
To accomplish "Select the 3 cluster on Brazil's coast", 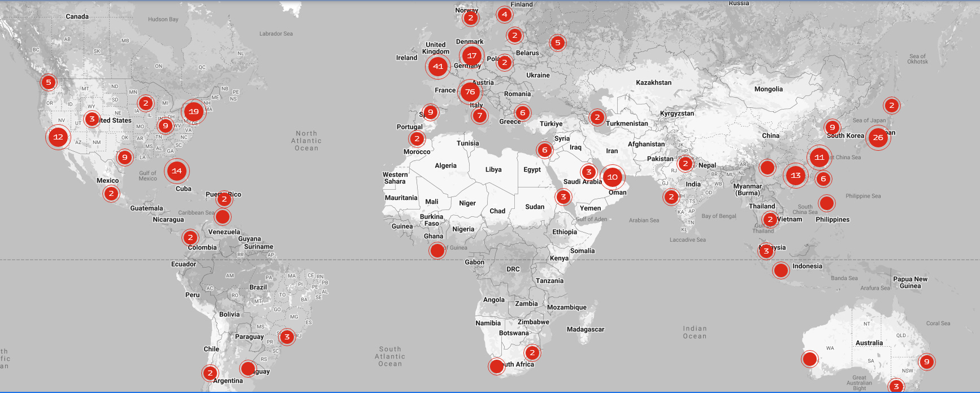I will [287, 337].
